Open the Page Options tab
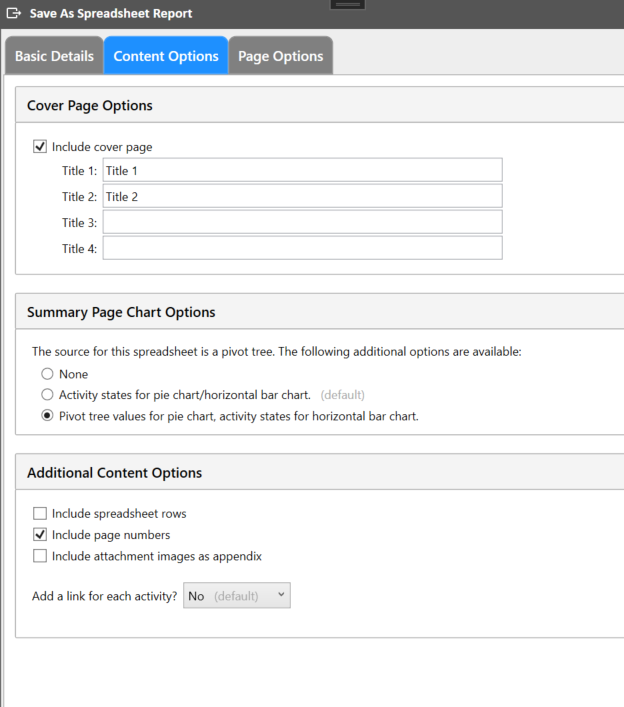624x707 pixels. (280, 56)
